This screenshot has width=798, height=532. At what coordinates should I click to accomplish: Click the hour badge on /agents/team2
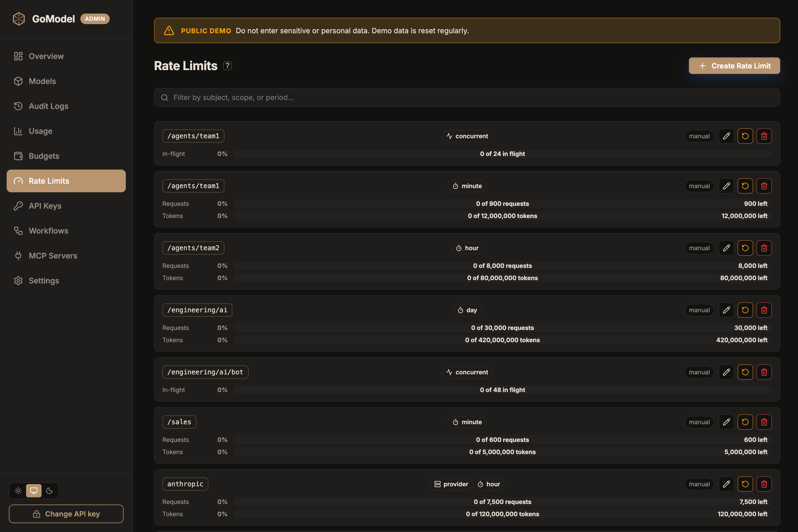tap(467, 248)
